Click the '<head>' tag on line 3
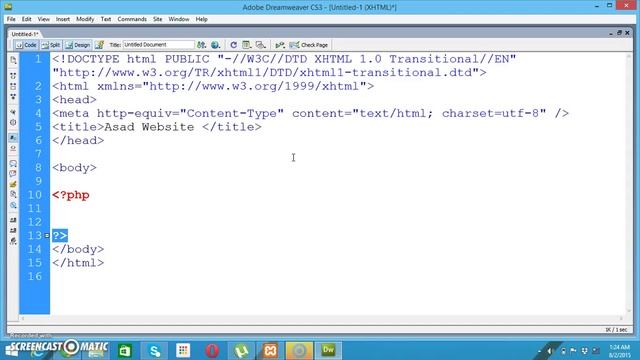 tap(74, 100)
